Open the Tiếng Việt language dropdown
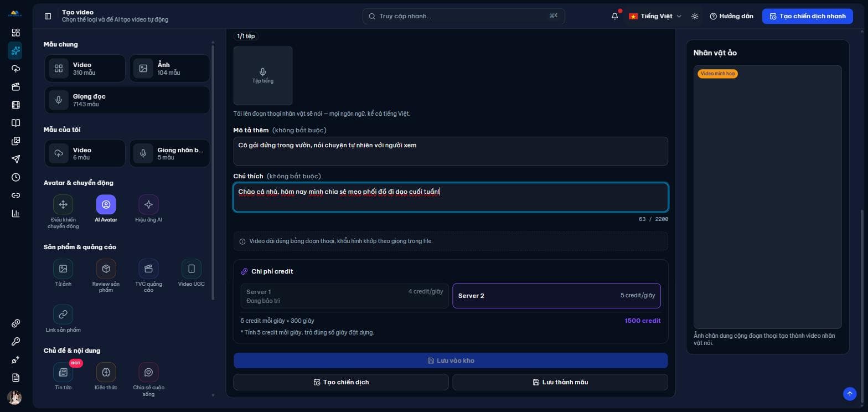 point(655,16)
